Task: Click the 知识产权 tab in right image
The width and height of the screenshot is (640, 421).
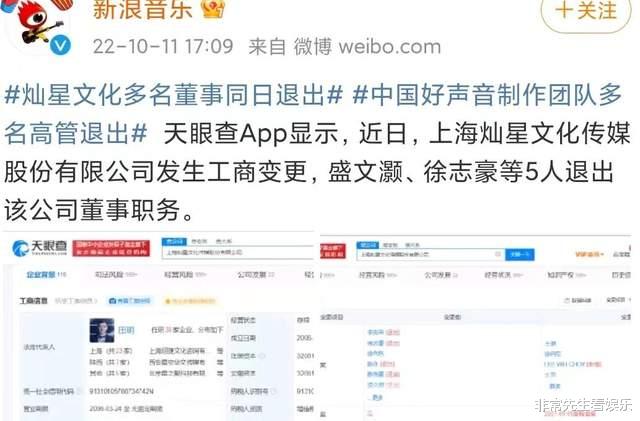Action: 566,275
